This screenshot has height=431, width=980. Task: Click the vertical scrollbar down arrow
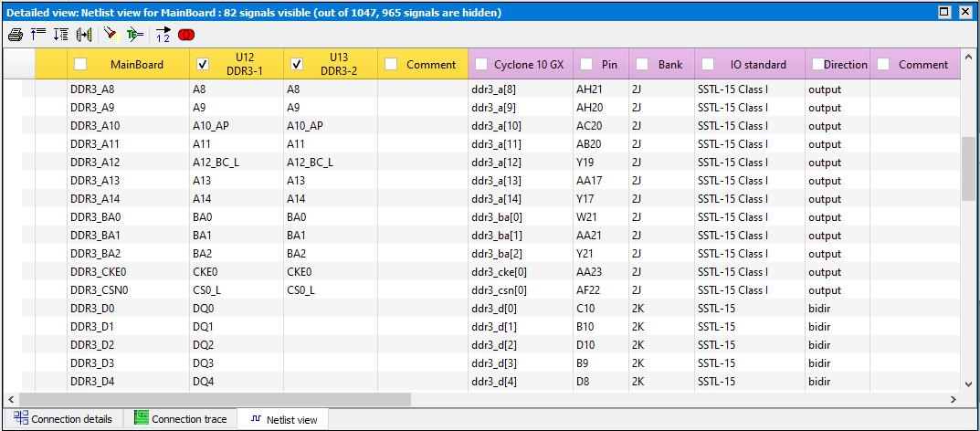tap(969, 384)
